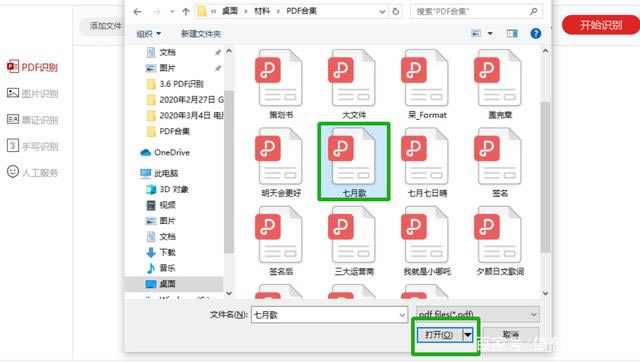640x362 pixels.
Task: Select the 大文件 PDF file
Action: 353,84
